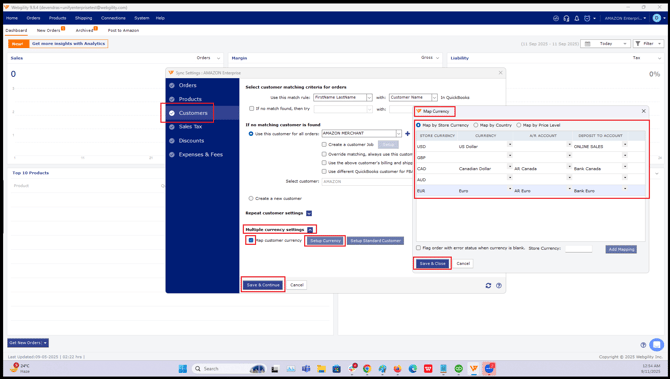Open the alarm clock scheduler icon
The image size is (670, 379).
[587, 18]
